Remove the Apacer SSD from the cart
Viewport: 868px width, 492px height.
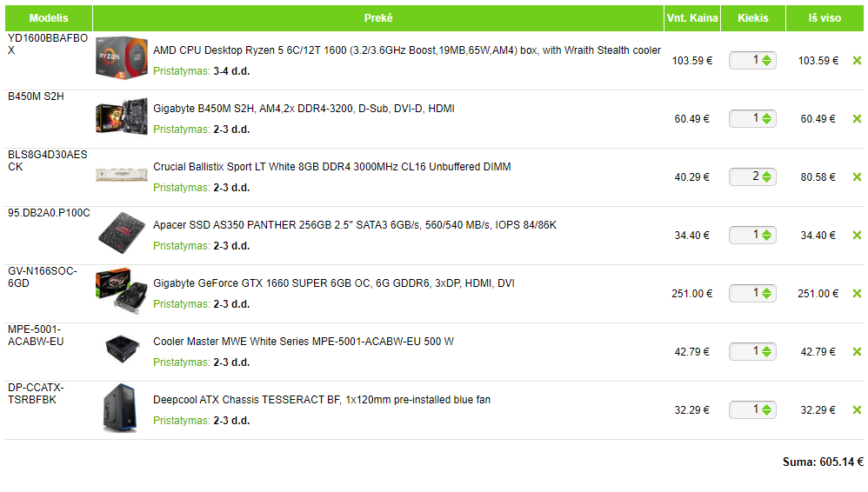(x=857, y=236)
